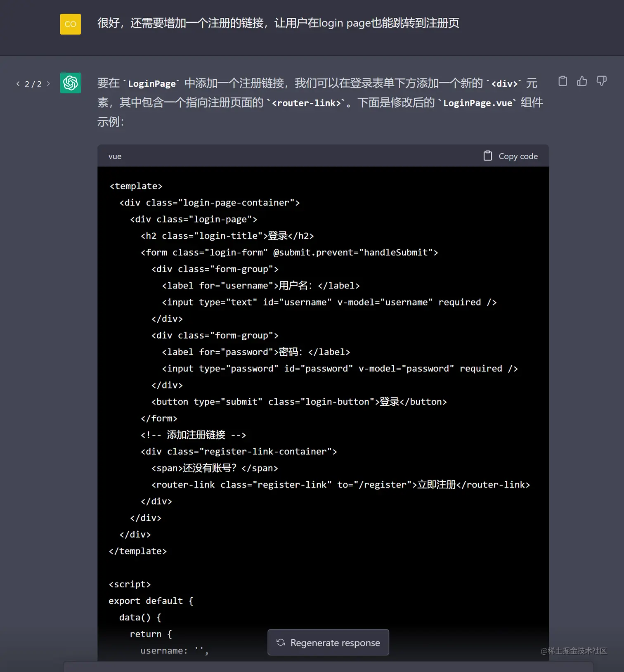Click the register-link-container div line
The image size is (624, 672).
(x=239, y=452)
